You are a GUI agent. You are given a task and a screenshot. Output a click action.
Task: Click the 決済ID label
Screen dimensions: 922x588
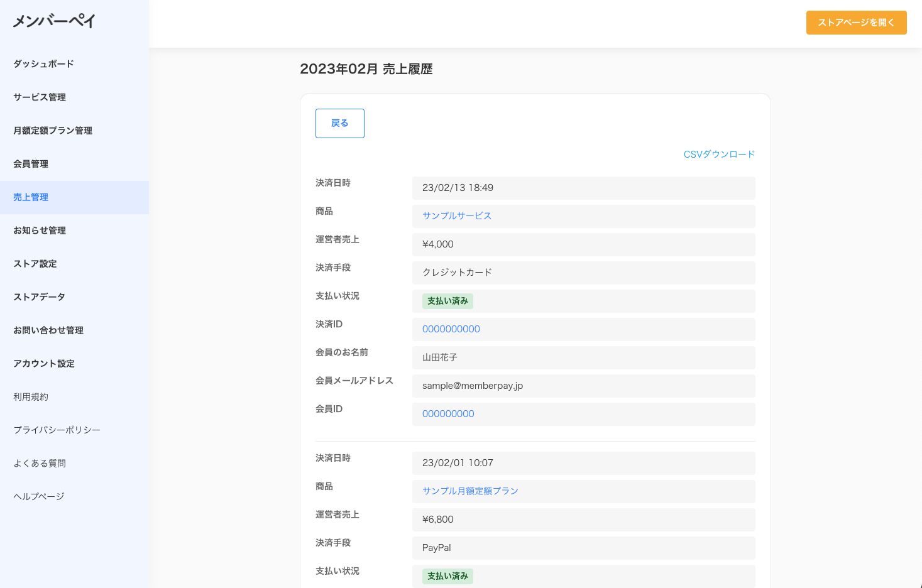[329, 324]
